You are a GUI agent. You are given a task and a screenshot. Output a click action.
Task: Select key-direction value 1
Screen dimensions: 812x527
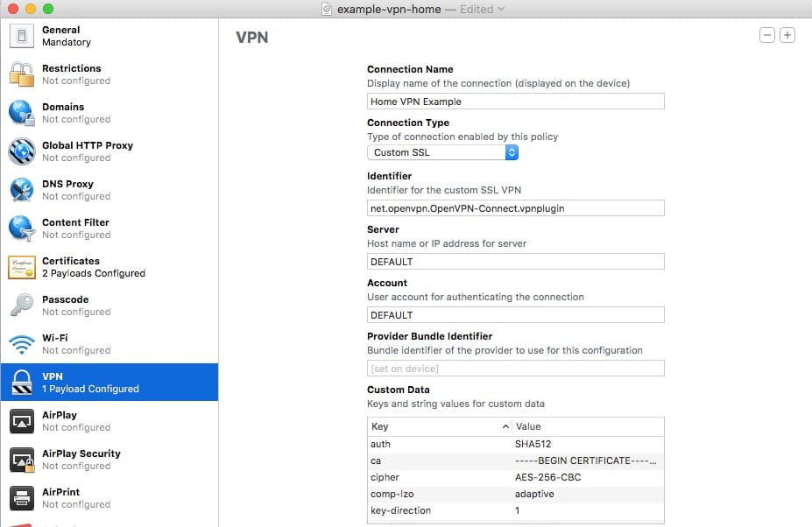588,509
